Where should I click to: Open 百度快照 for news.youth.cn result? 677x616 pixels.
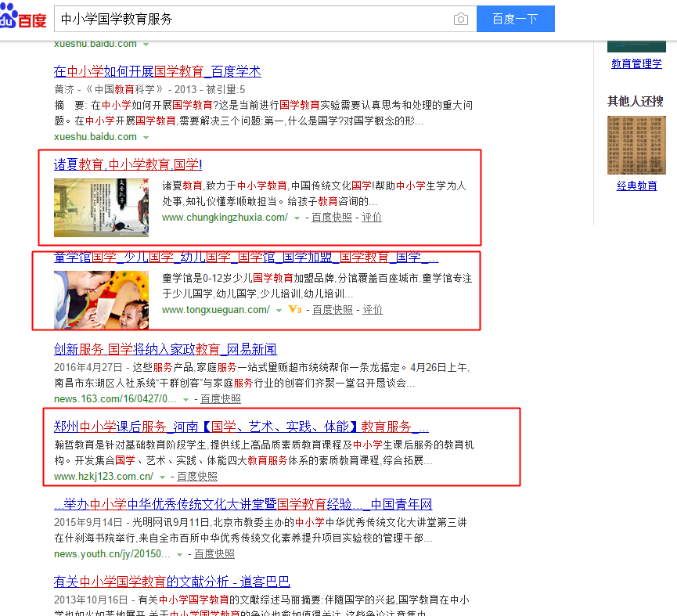(214, 554)
